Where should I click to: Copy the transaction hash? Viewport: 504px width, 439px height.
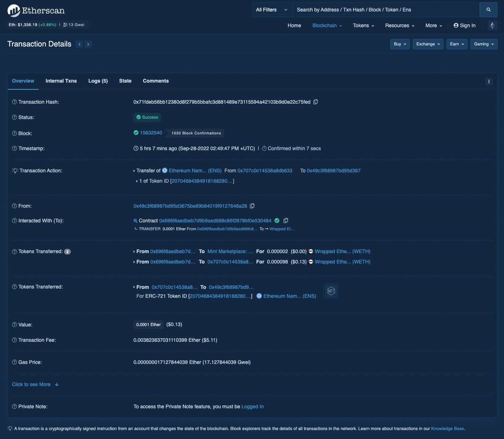click(x=315, y=102)
